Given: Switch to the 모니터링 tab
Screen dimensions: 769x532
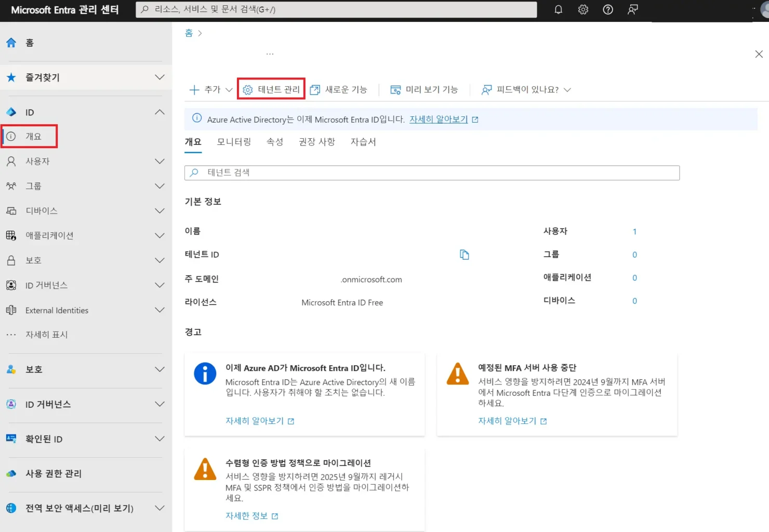Looking at the screenshot, I should [234, 142].
